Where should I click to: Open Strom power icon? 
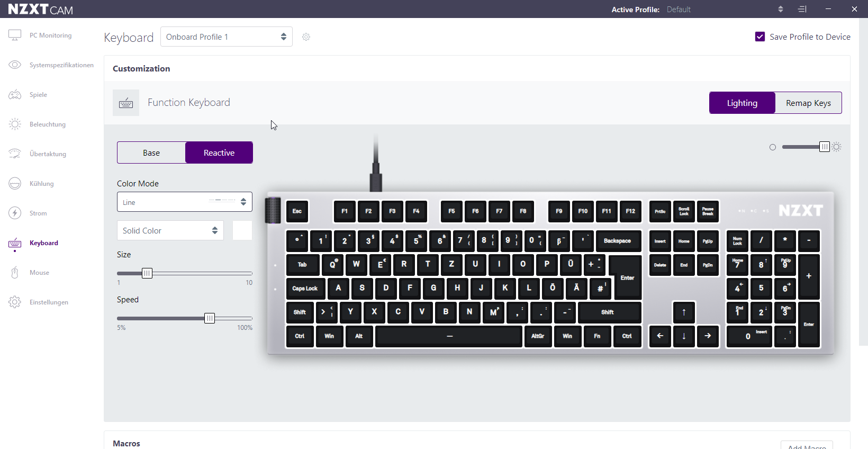(15, 213)
